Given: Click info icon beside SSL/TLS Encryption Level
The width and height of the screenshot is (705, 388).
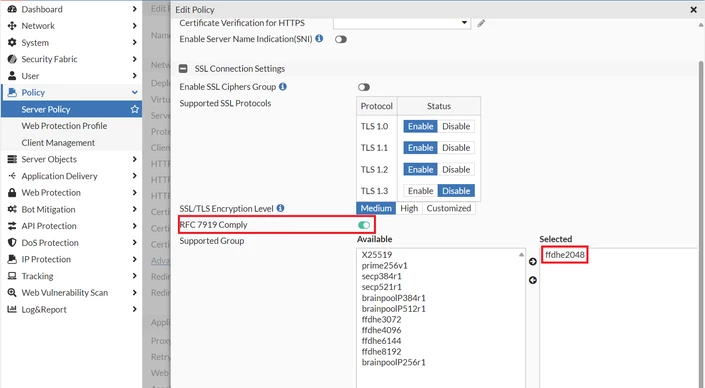Looking at the screenshot, I should point(281,208).
